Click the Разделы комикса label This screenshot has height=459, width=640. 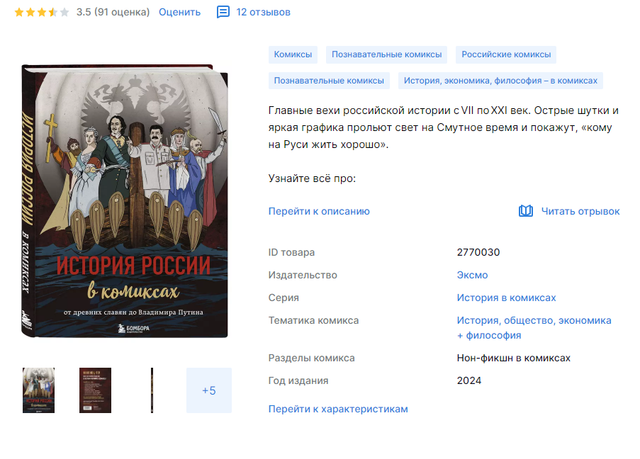(x=311, y=358)
